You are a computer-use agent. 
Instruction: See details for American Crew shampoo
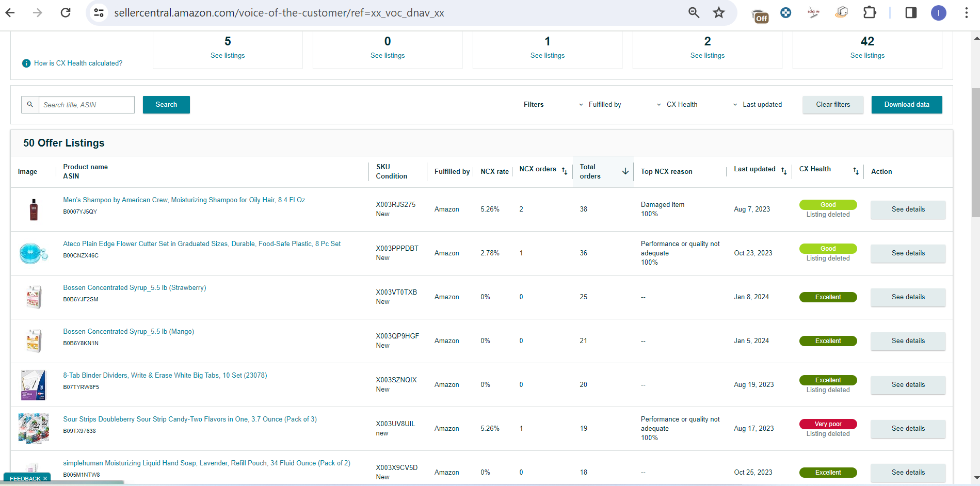point(908,209)
